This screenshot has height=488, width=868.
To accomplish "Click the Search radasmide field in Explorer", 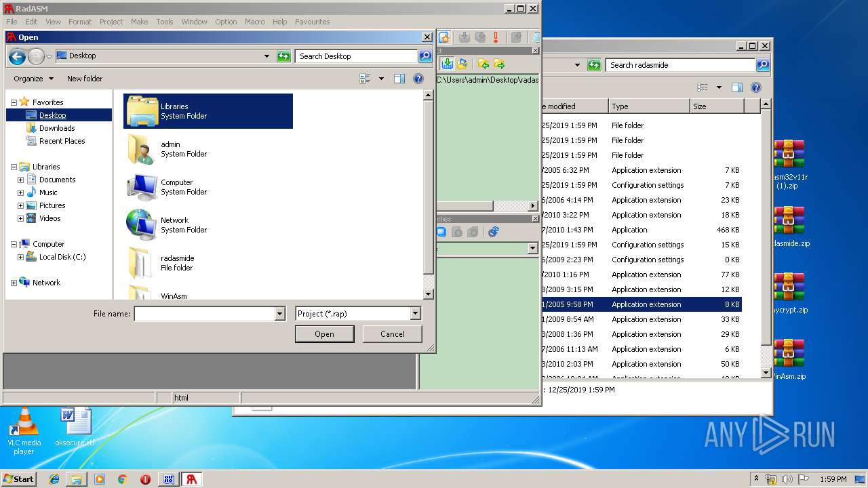I will [680, 65].
